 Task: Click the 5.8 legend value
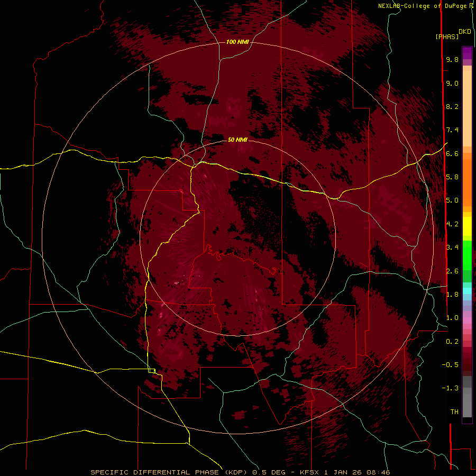pos(452,177)
